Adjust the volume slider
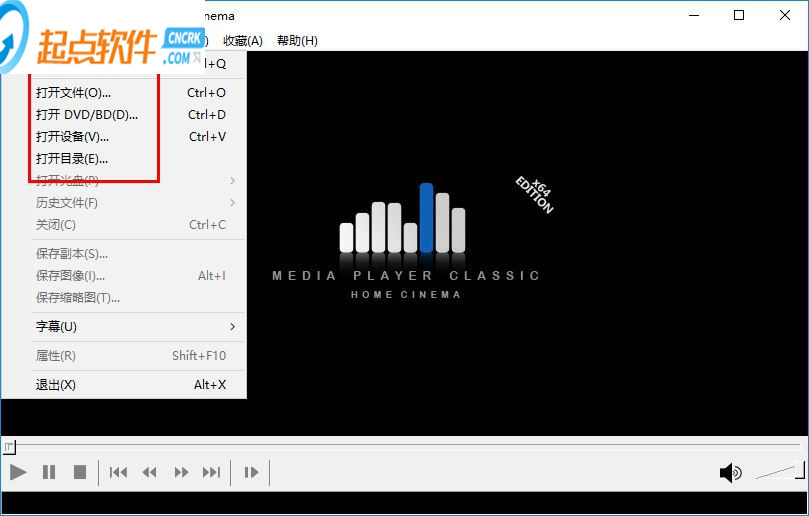The image size is (809, 516). (x=780, y=471)
